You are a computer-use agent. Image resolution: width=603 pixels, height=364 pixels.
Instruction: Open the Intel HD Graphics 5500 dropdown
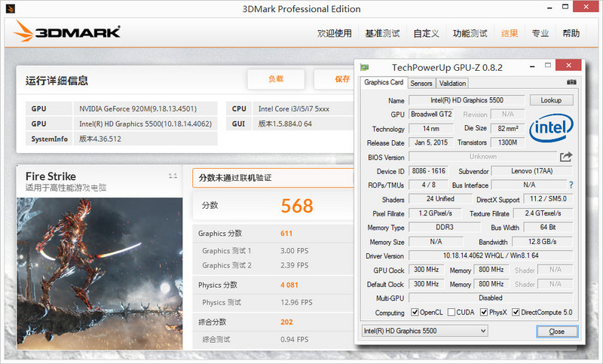click(x=424, y=331)
